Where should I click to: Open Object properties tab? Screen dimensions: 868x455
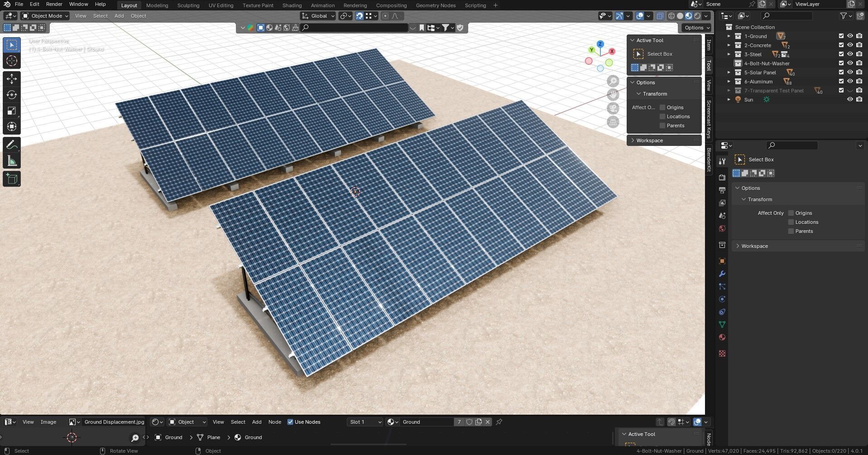pos(722,261)
